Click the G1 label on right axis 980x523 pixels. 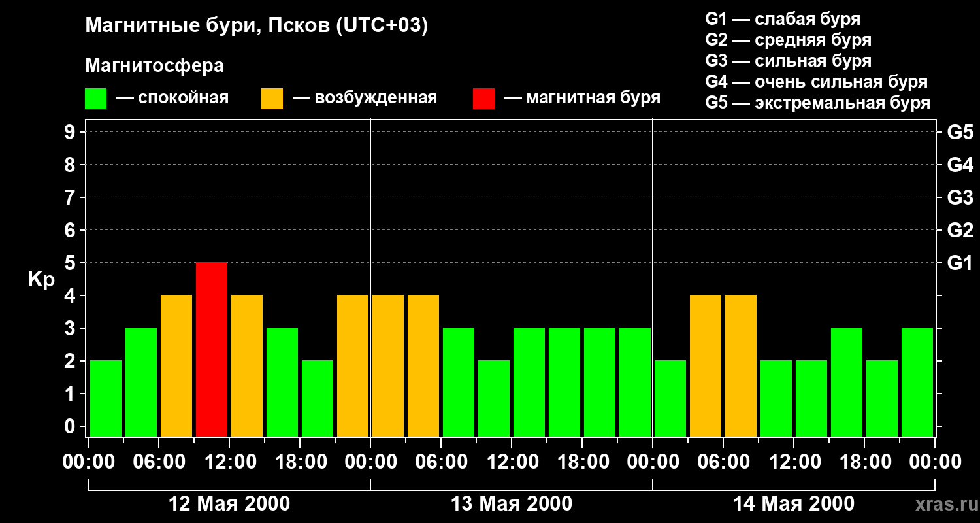(960, 263)
